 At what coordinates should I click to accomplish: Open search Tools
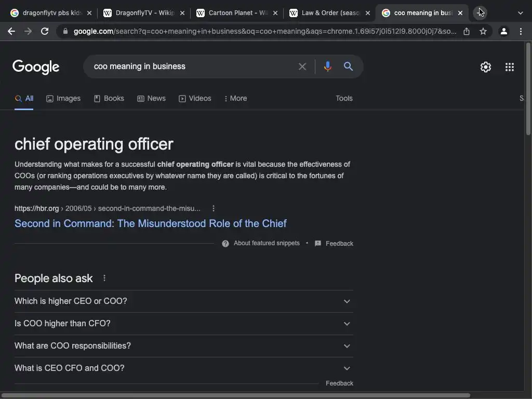click(344, 98)
